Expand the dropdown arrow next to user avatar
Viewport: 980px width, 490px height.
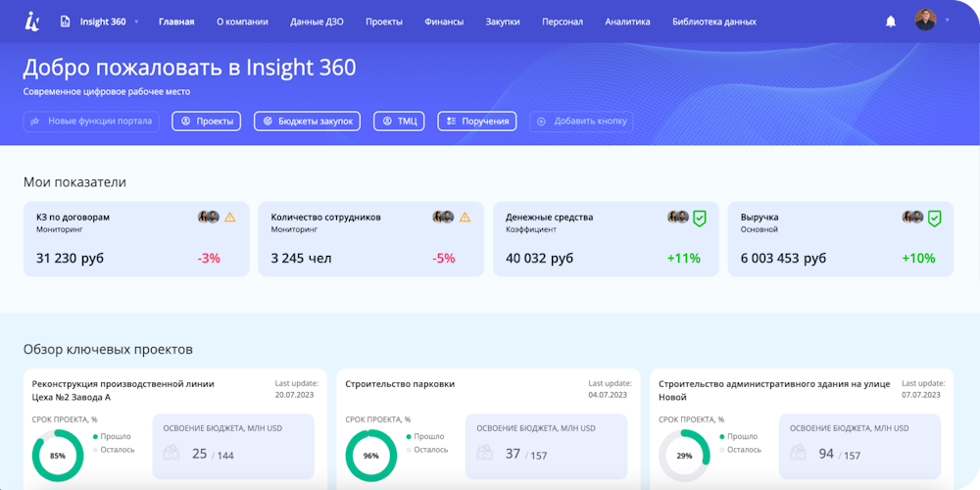947,21
